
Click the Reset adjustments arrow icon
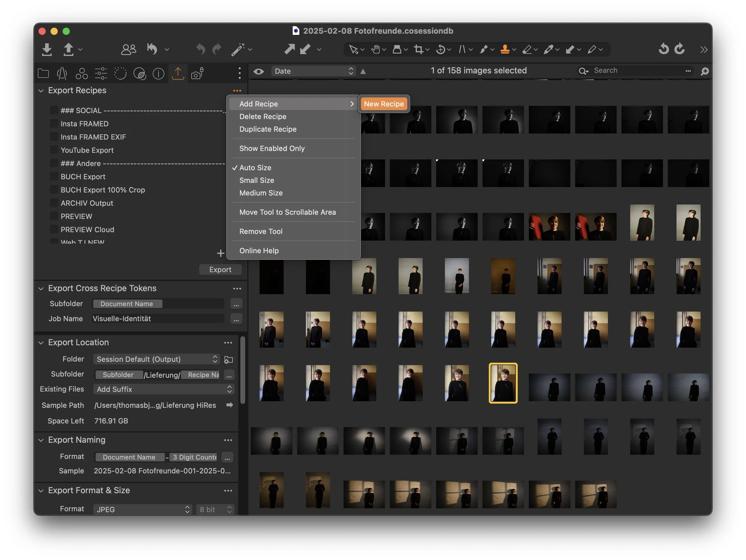[x=152, y=50]
